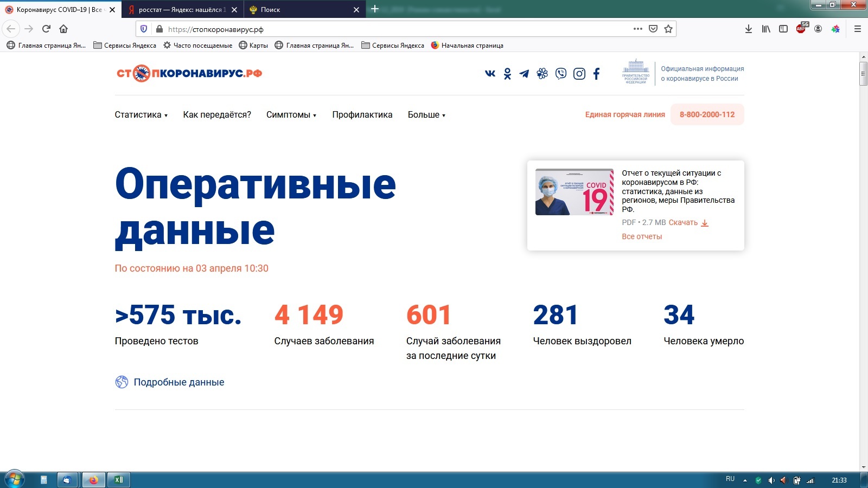Open the ICQ flower icon
Viewport: 868px width, 488px height.
point(542,74)
